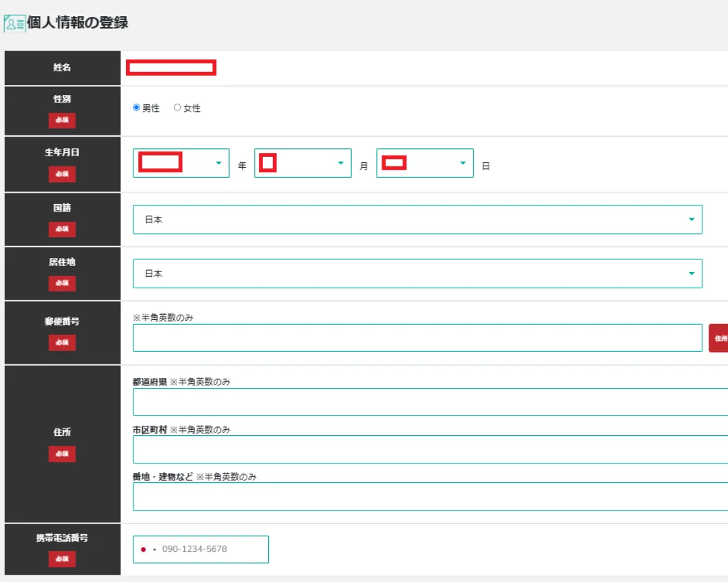Image resolution: width=728 pixels, height=582 pixels.
Task: Click the red address lookup button
Action: click(719, 338)
